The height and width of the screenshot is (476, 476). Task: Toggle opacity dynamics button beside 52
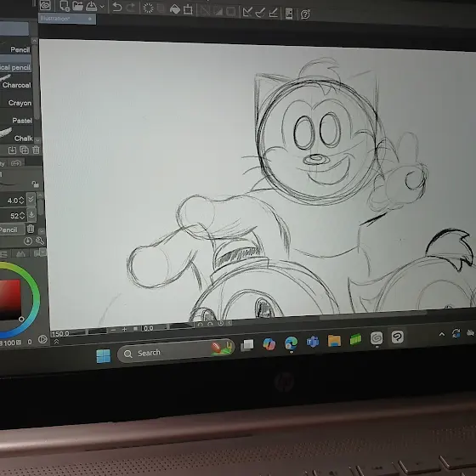(31, 214)
